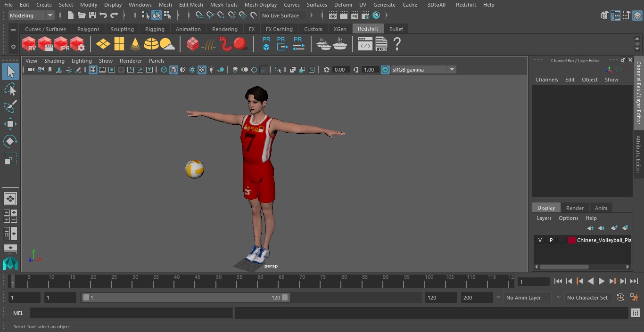
Task: Create Redshift sun and sky icon
Action: [167, 44]
